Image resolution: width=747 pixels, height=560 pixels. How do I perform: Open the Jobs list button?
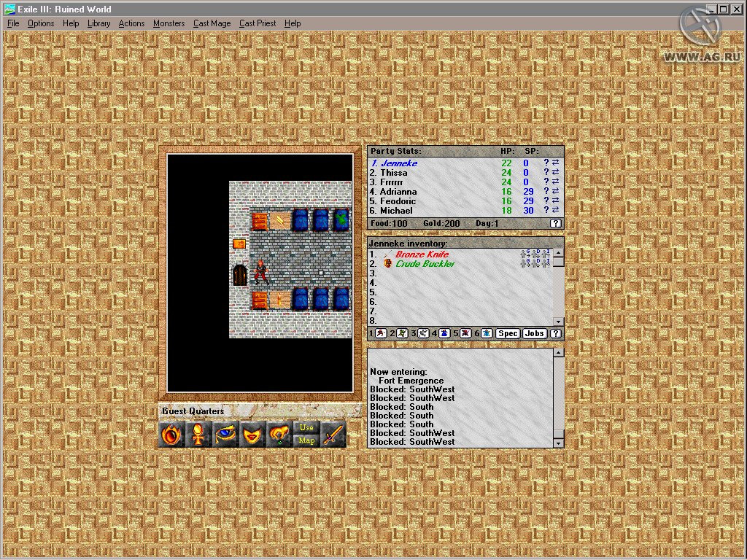pyautogui.click(x=534, y=333)
